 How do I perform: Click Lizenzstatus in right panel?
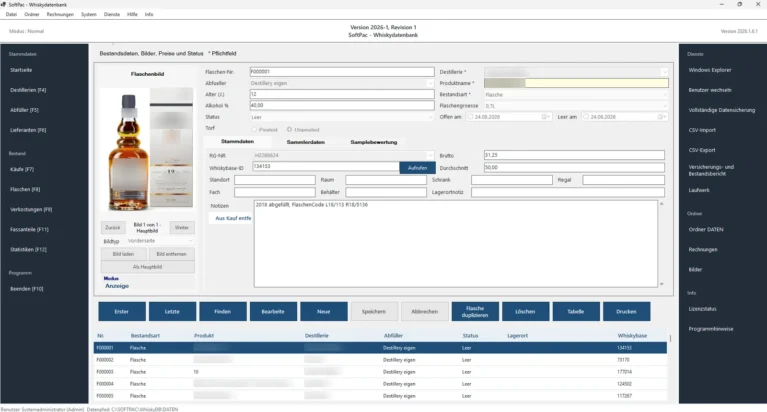pos(702,309)
